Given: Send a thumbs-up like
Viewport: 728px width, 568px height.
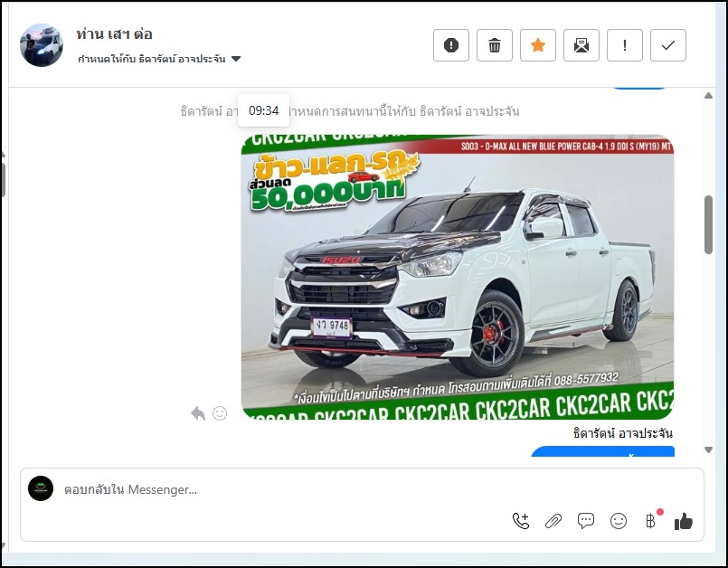Looking at the screenshot, I should (684, 522).
